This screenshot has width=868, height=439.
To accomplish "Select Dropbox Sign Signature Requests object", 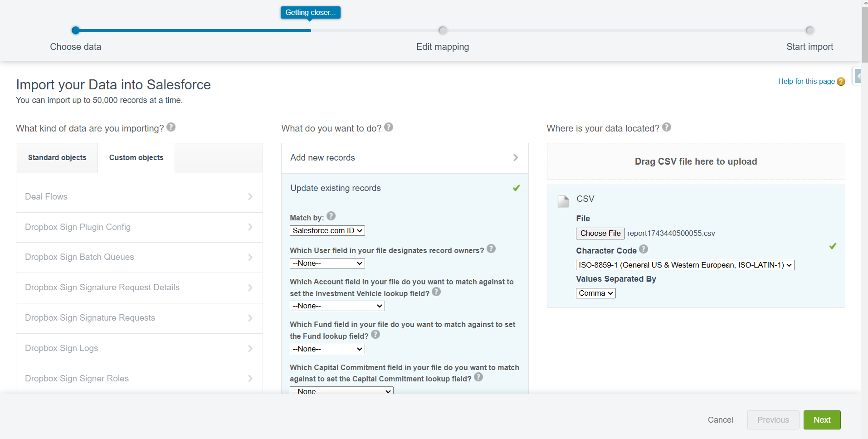I will pyautogui.click(x=139, y=318).
